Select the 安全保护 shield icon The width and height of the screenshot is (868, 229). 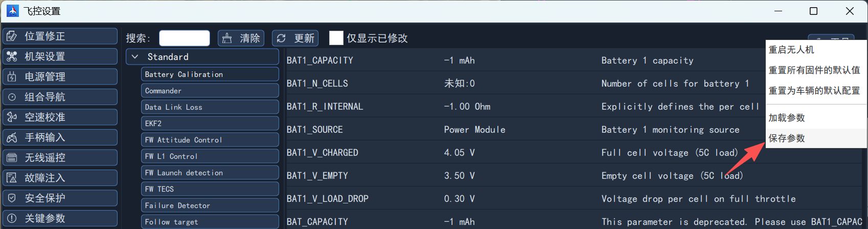[12, 198]
